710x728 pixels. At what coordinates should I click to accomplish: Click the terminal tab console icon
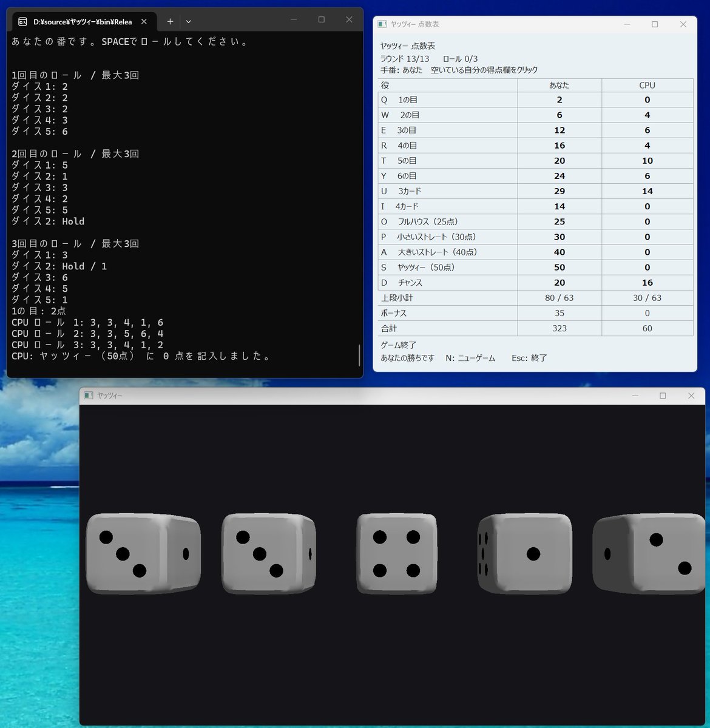pos(22,22)
